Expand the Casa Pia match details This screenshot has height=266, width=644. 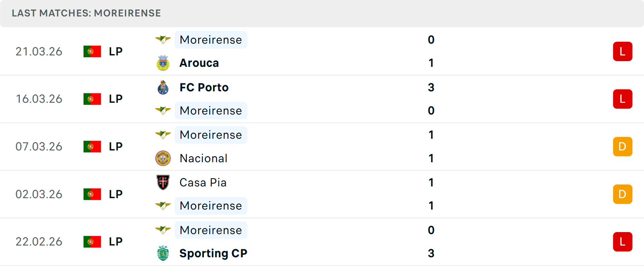click(322, 194)
